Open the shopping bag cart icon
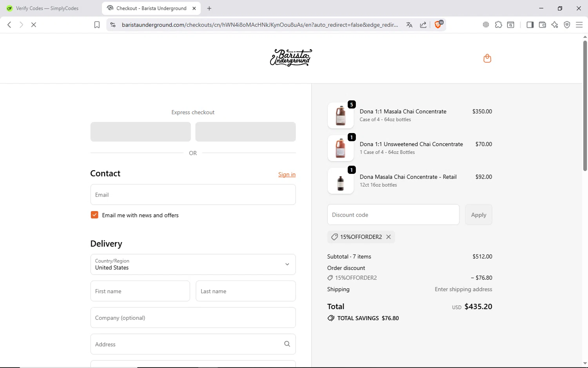 click(x=487, y=58)
